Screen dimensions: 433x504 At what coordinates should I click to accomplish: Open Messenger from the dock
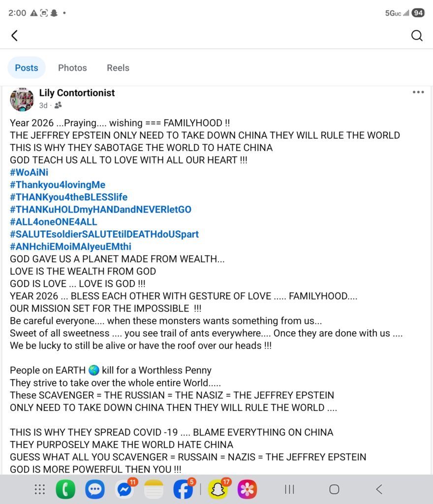(124, 489)
